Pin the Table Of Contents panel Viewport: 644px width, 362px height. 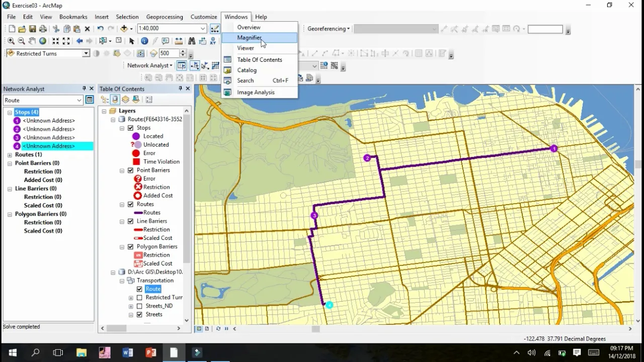point(180,88)
